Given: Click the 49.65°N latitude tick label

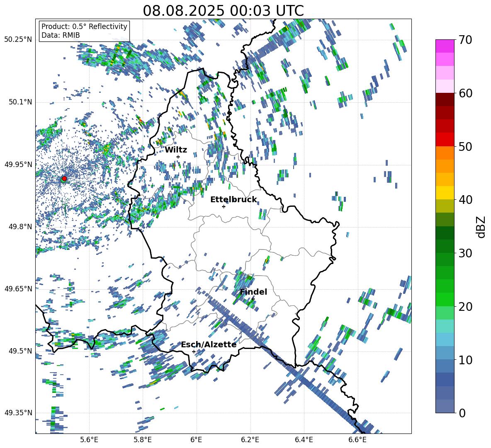Looking at the screenshot, I should tap(18, 288).
